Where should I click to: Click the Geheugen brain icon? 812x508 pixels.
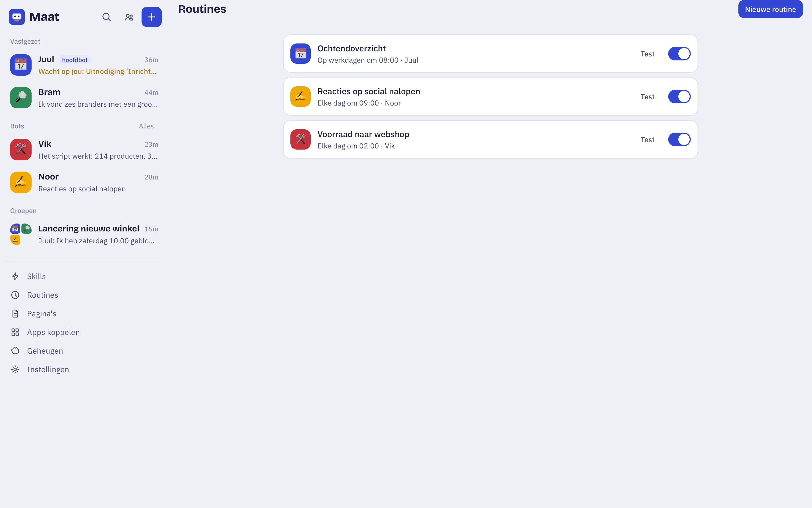[16, 351]
